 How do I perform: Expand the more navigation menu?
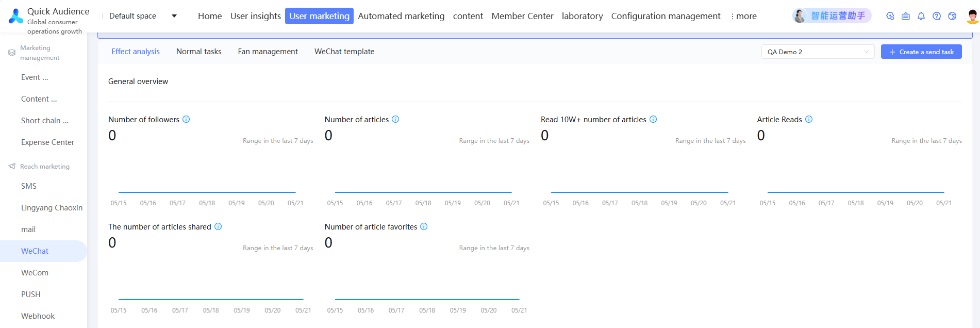point(744,16)
